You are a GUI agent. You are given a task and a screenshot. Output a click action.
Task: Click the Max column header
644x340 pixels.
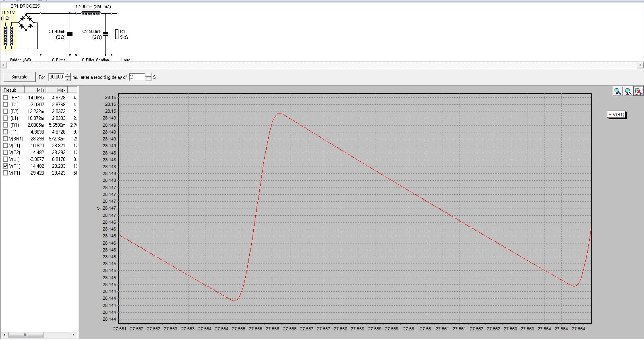coord(57,90)
